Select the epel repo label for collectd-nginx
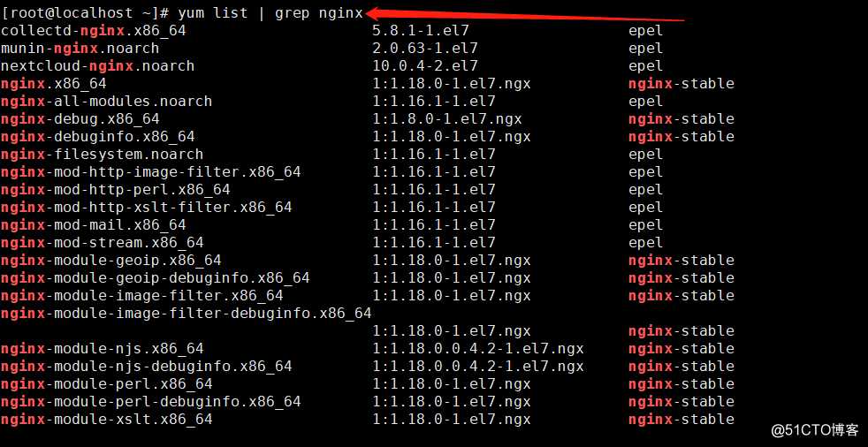This screenshot has width=868, height=447. tap(646, 31)
